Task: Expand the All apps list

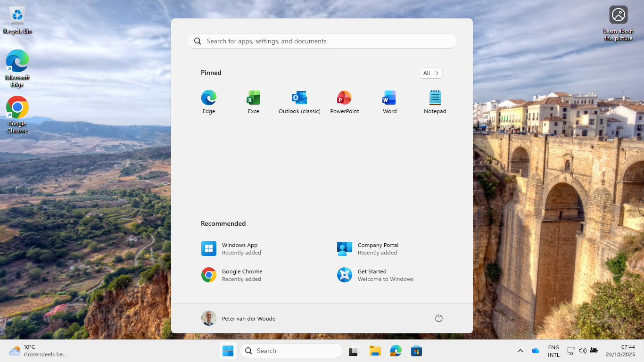Action: click(431, 73)
